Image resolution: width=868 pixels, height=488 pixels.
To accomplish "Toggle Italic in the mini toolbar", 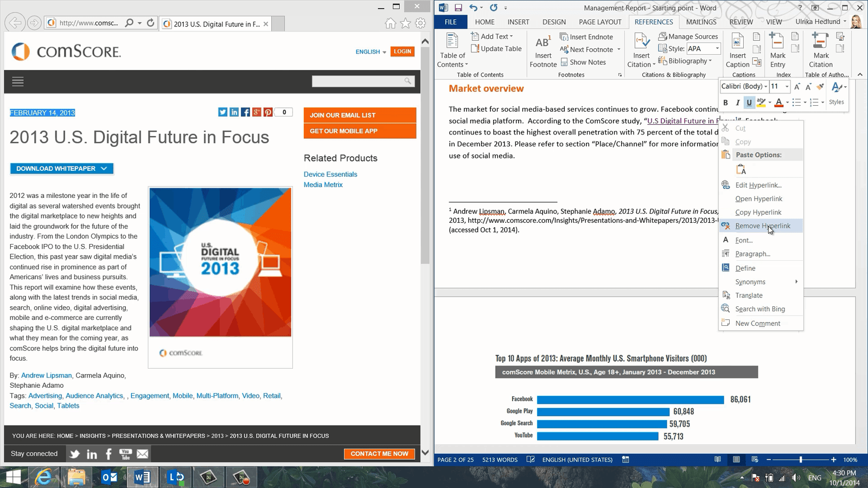I will pyautogui.click(x=737, y=102).
